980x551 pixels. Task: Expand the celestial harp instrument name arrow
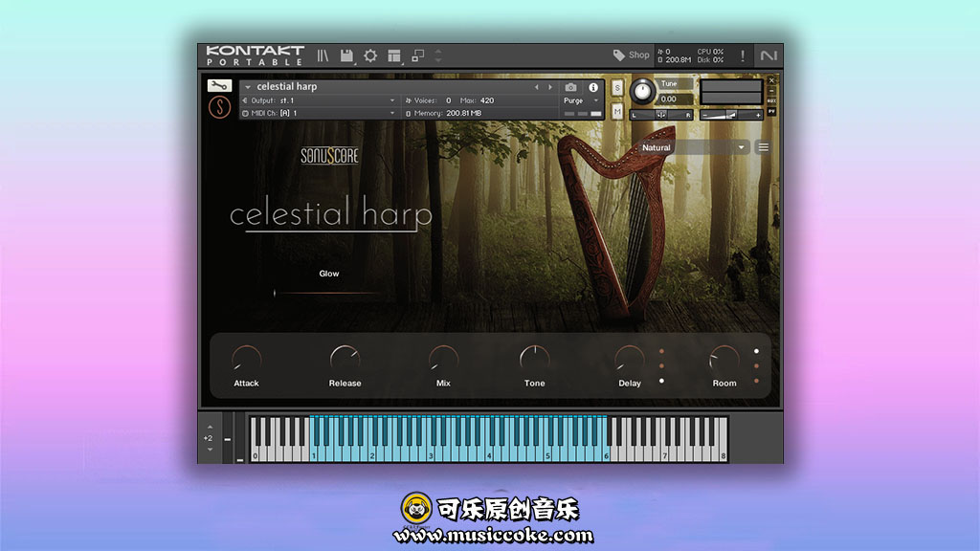[248, 87]
